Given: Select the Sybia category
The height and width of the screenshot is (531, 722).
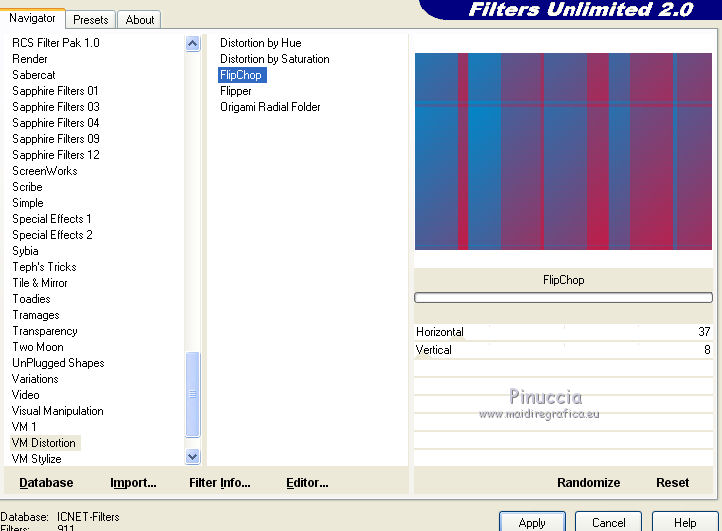Looking at the screenshot, I should coord(25,251).
